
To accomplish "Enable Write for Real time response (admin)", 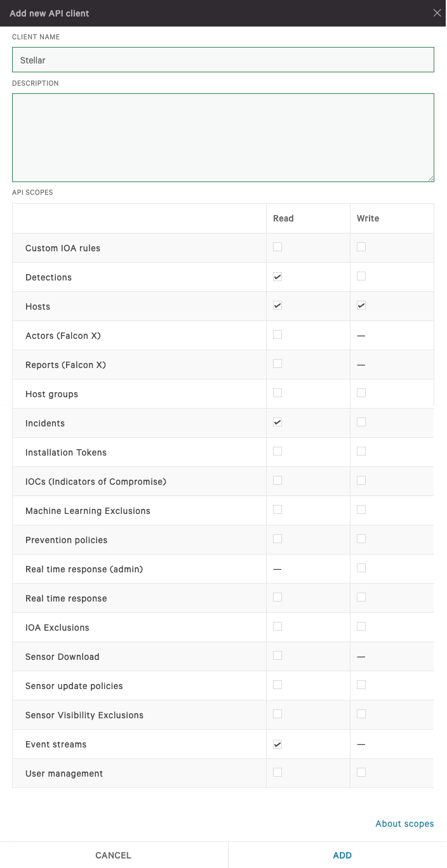I will 361,568.
